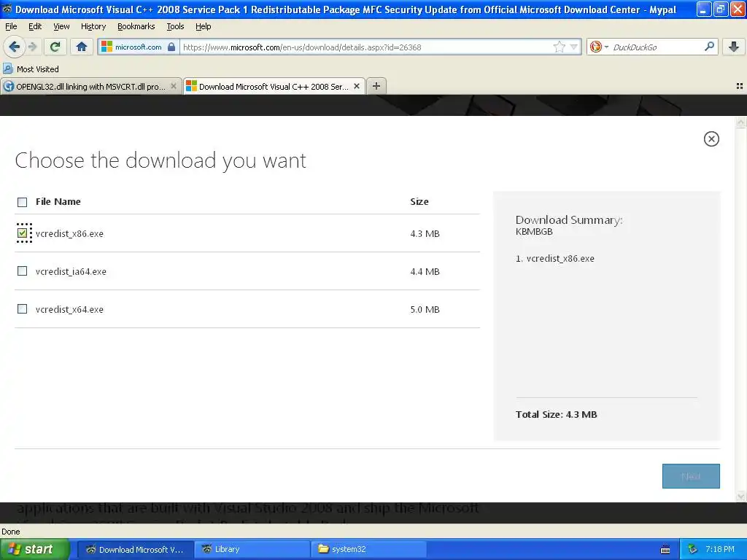Click the vcredist_x86.exe file name

(69, 233)
